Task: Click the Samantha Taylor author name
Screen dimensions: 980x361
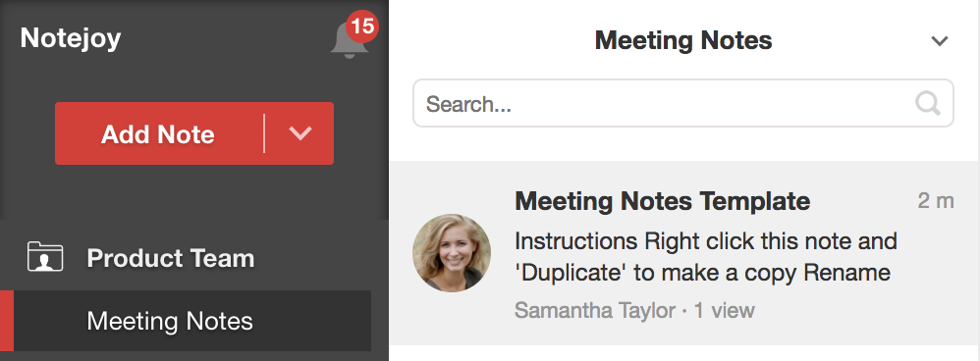Action: [x=595, y=310]
